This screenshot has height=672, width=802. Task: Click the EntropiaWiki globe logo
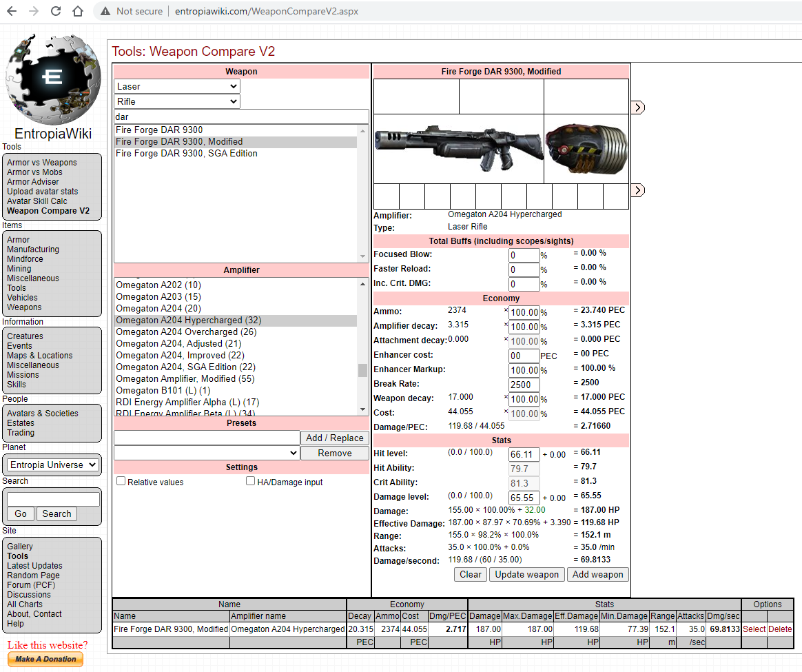coord(52,79)
